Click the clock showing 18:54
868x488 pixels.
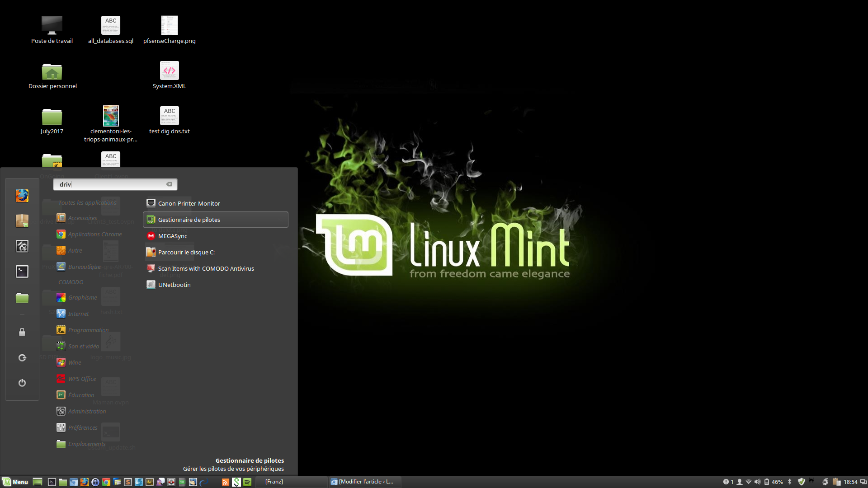850,482
